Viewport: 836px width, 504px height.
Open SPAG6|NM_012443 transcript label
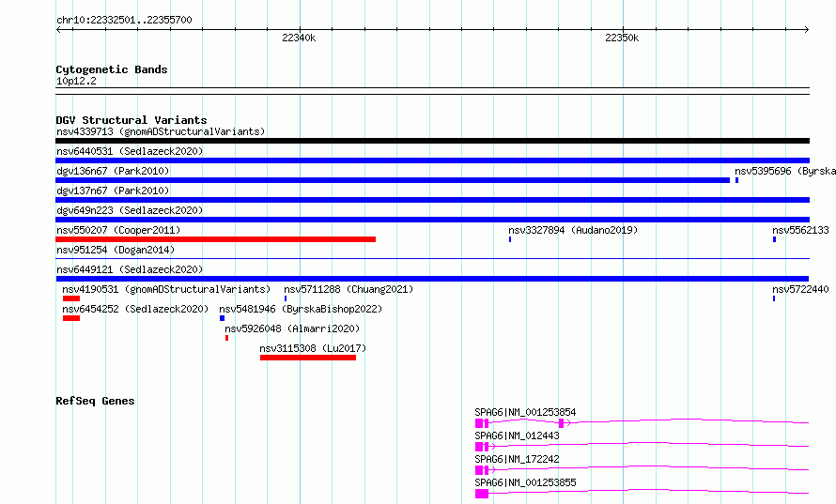pos(517,435)
